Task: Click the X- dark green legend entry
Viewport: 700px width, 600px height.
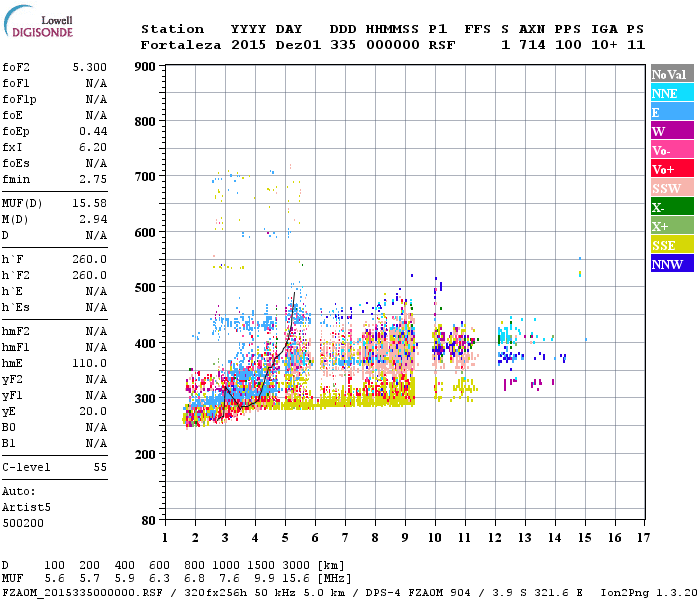Action: (x=672, y=207)
